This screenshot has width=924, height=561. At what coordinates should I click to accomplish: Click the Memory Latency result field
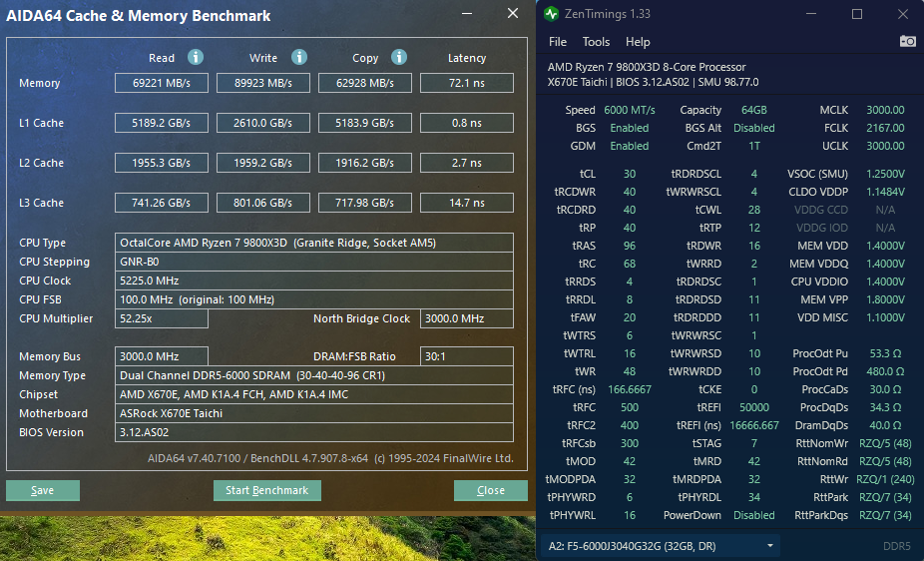tap(466, 83)
